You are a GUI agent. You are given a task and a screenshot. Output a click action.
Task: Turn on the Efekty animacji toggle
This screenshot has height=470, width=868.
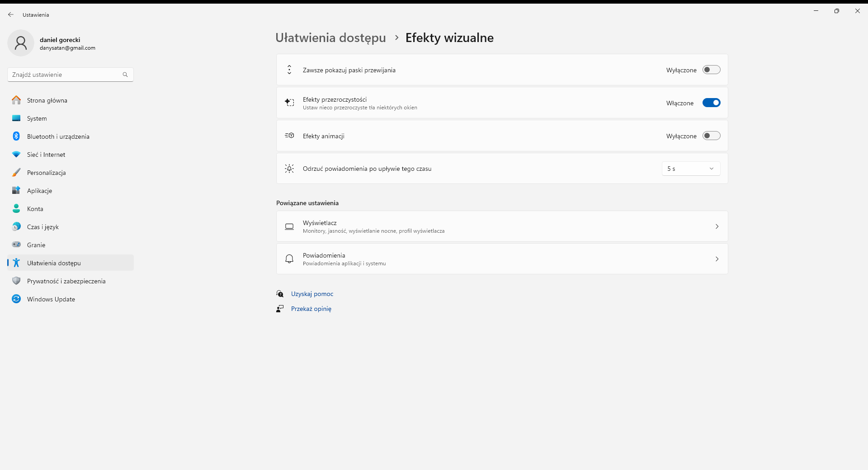click(x=711, y=136)
